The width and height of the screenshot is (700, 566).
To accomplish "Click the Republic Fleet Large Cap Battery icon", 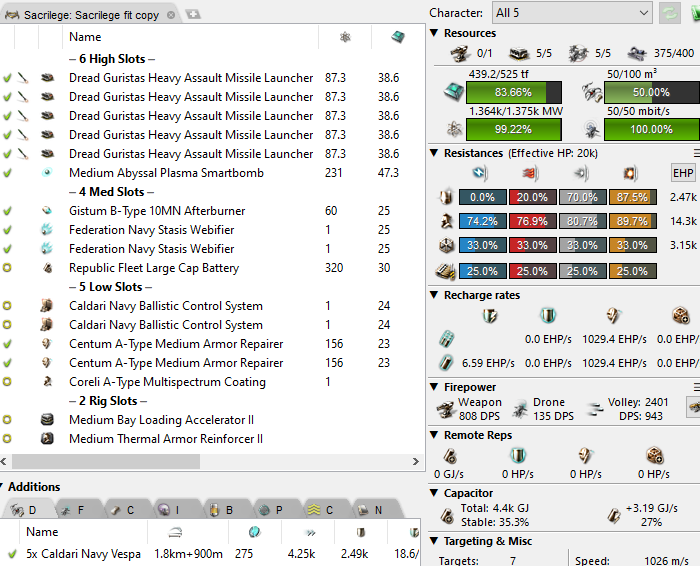I will tap(47, 268).
